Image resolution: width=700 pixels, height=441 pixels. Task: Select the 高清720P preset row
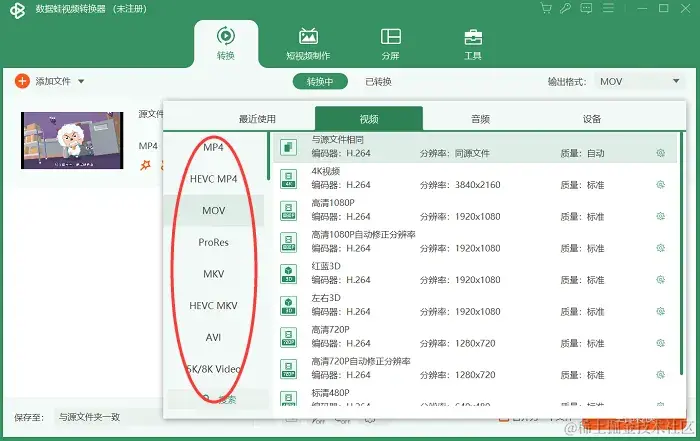475,337
